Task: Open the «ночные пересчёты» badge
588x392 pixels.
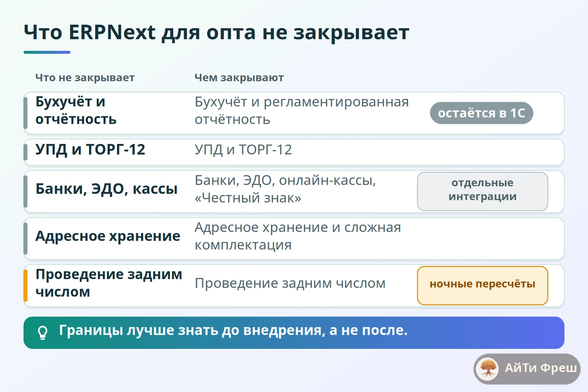Action: 483,285
